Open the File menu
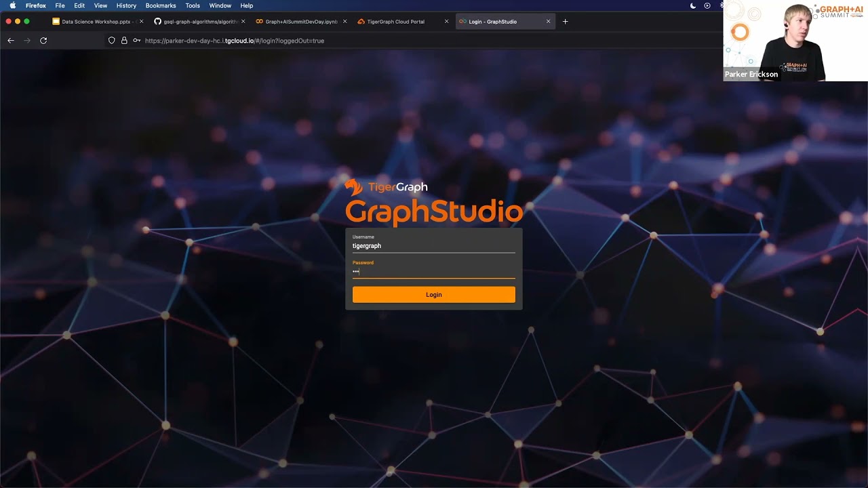Viewport: 868px width, 488px height. pos(60,5)
